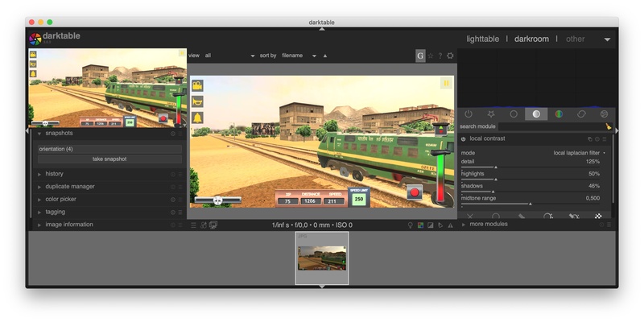Click thumbnail overlays star icon

[431, 56]
